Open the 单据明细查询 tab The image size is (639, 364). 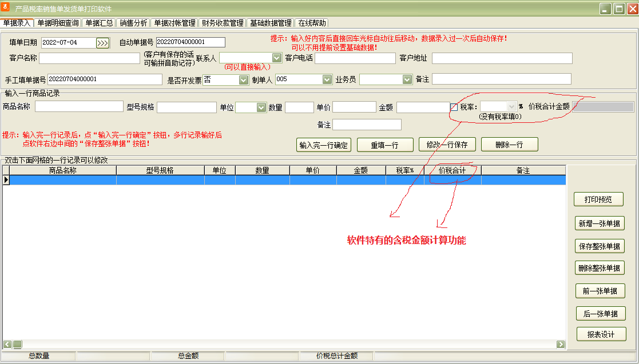tap(58, 23)
